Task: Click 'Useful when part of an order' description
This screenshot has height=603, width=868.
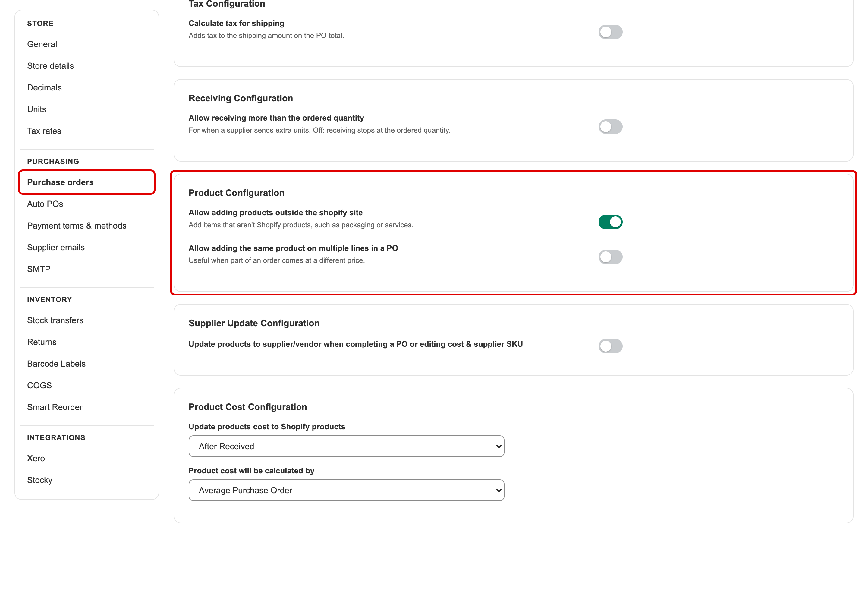Action: tap(276, 260)
